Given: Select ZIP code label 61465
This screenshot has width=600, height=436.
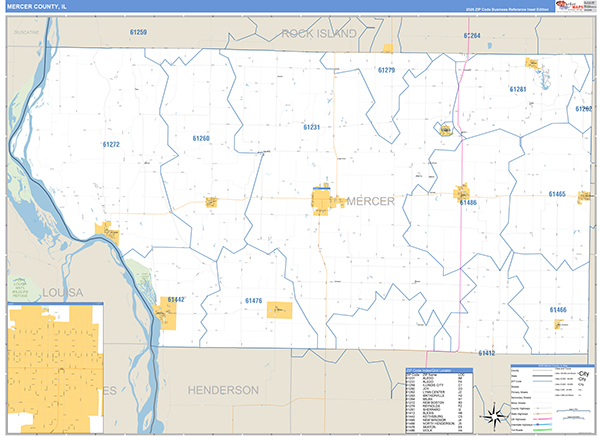Looking at the screenshot, I should [557, 194].
